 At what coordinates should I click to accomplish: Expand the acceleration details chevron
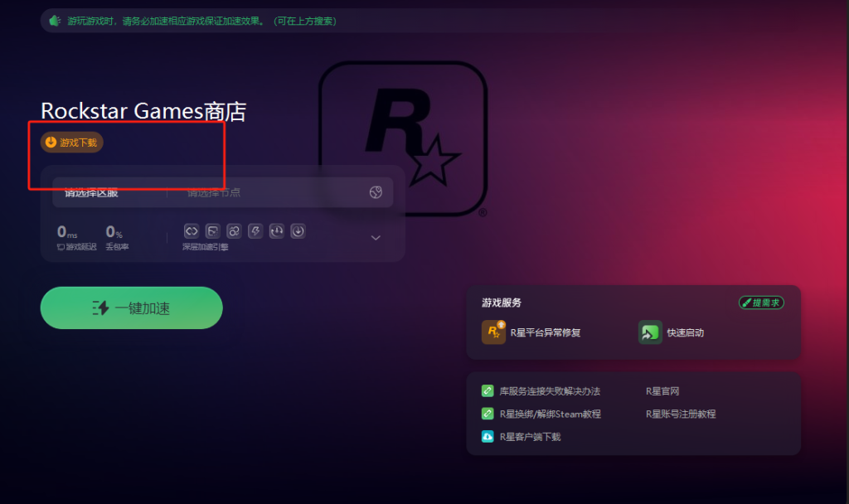pos(376,238)
